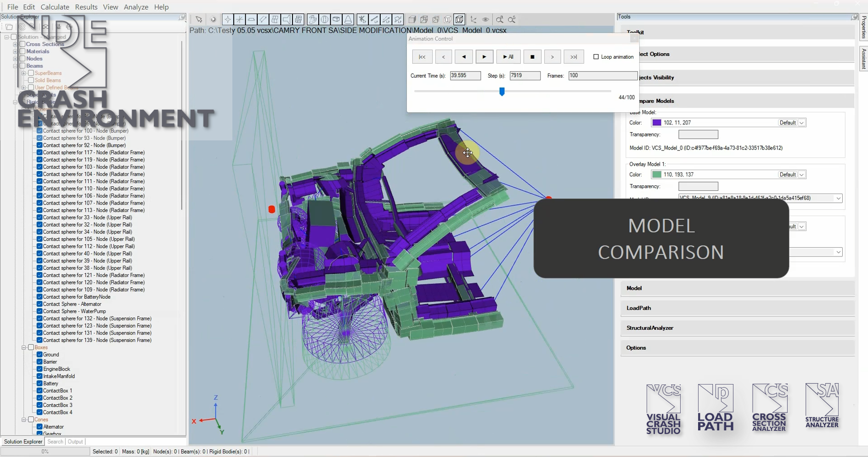Image resolution: width=868 pixels, height=457 pixels.
Task: Pin the Solution Explorer panel
Action: pos(182,17)
